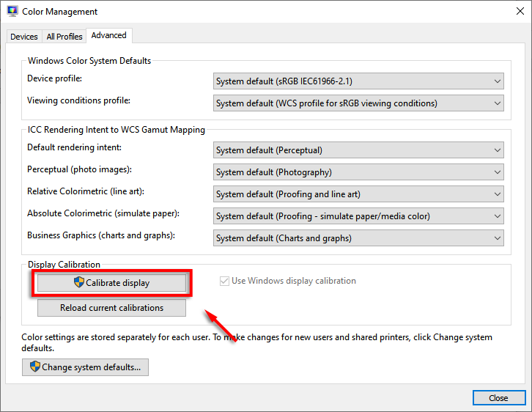Click the Calibrate display button
The width and height of the screenshot is (532, 412).
coord(112,282)
